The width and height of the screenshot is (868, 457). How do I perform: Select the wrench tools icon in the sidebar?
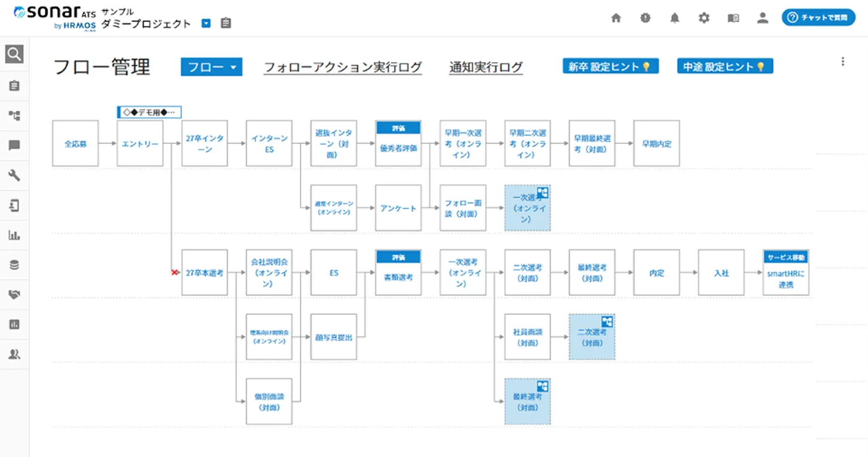tap(14, 176)
